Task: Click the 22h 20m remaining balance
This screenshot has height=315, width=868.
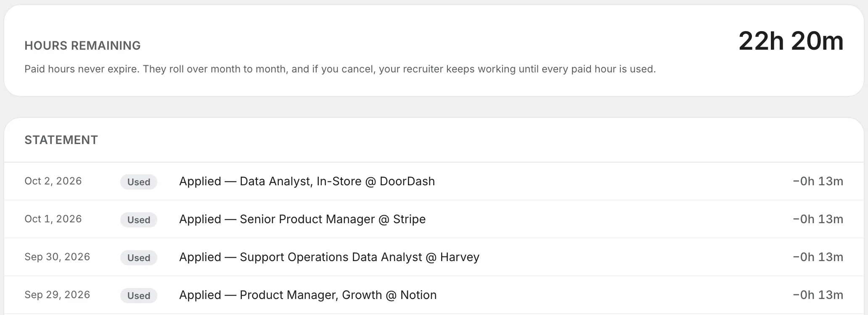Action: pyautogui.click(x=791, y=41)
